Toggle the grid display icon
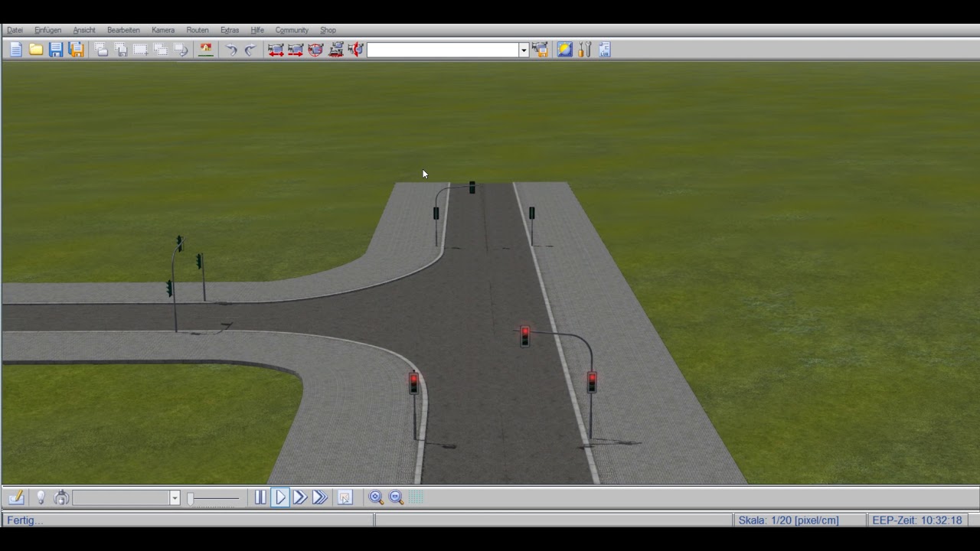This screenshot has width=980, height=551. (416, 497)
